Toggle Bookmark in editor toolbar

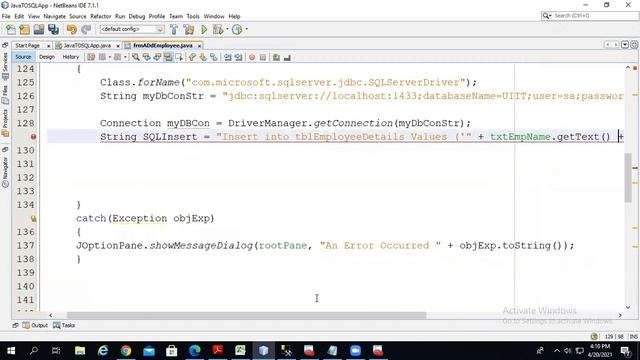coord(213,58)
